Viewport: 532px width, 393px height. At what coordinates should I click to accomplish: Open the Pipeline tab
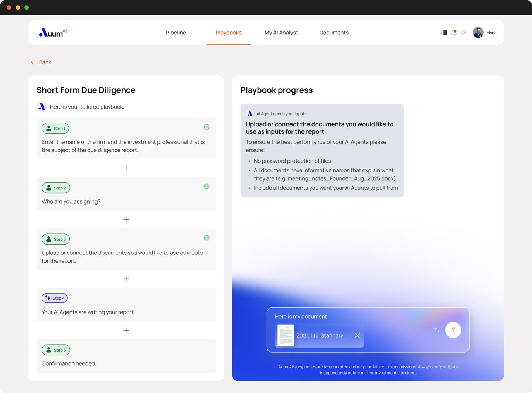(176, 33)
